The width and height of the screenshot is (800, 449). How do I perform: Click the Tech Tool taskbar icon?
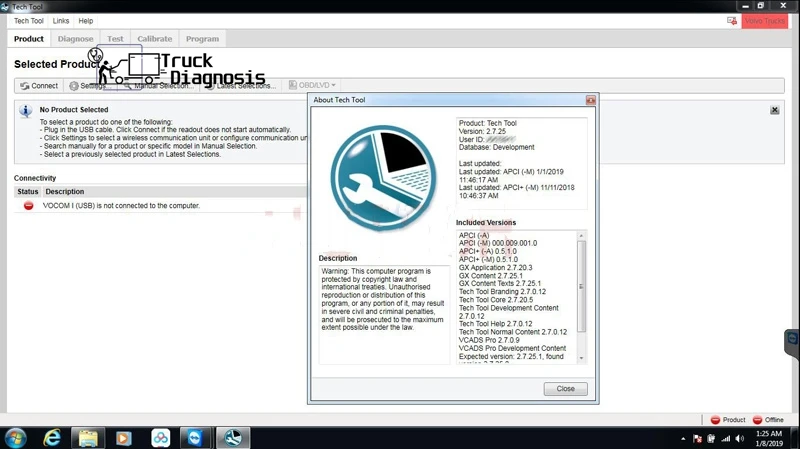(233, 438)
